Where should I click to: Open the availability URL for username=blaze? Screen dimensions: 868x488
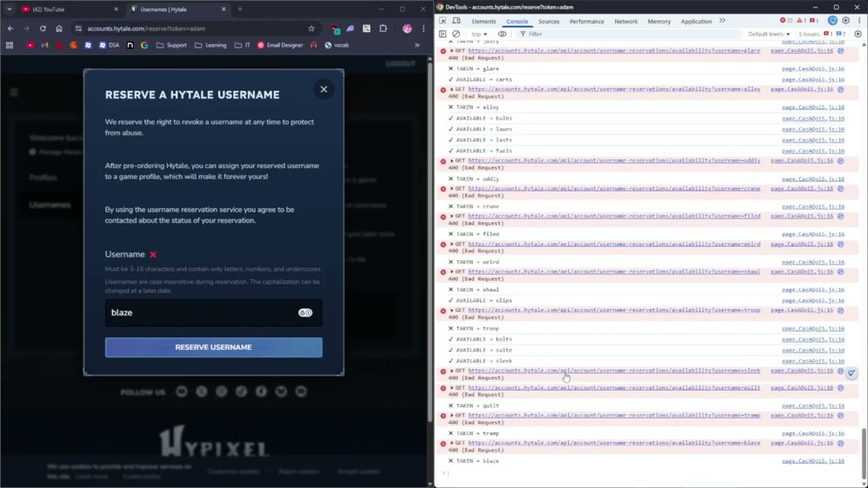point(614,443)
